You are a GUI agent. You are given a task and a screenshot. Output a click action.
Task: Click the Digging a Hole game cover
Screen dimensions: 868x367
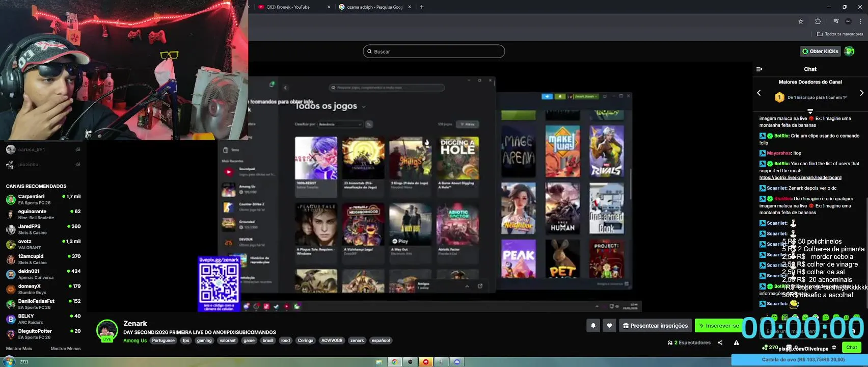[457, 158]
